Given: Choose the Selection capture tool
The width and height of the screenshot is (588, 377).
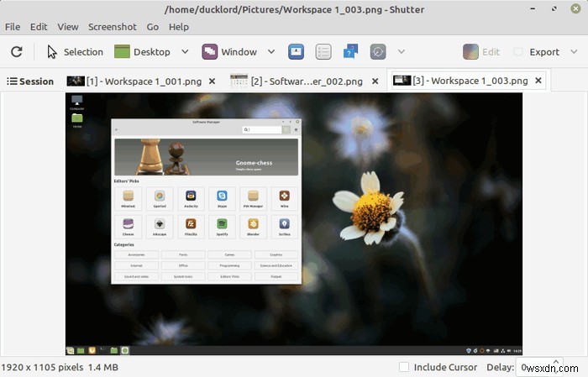Looking at the screenshot, I should point(75,52).
